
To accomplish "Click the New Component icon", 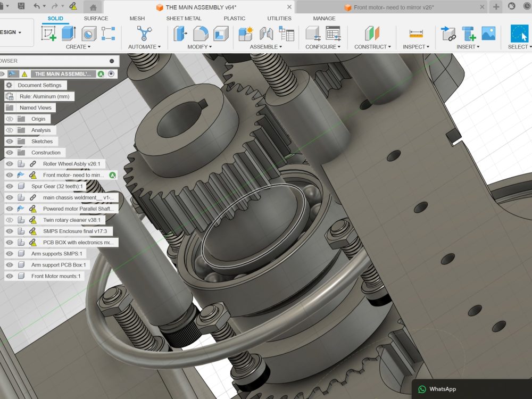I will (x=246, y=34).
